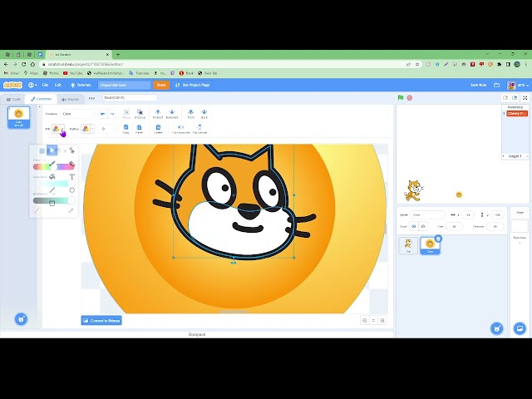Viewport: 532px width, 399px height.
Task: Switch to small stage layout
Action: [x=505, y=98]
